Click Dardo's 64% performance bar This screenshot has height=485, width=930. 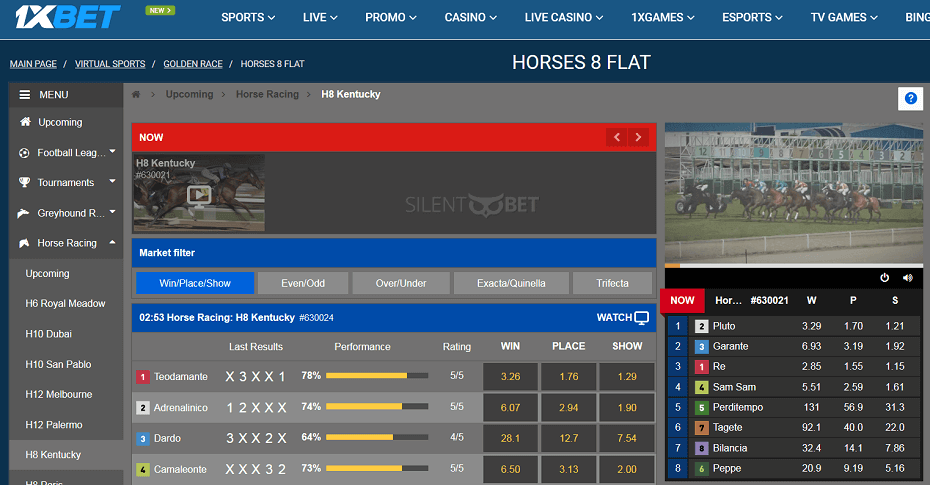click(x=377, y=437)
